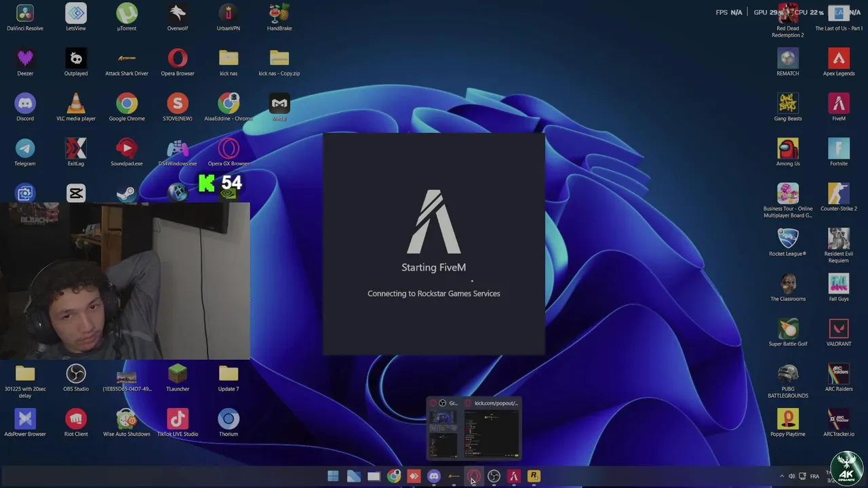
Task: Select the Thorium desktop icon
Action: (x=229, y=424)
